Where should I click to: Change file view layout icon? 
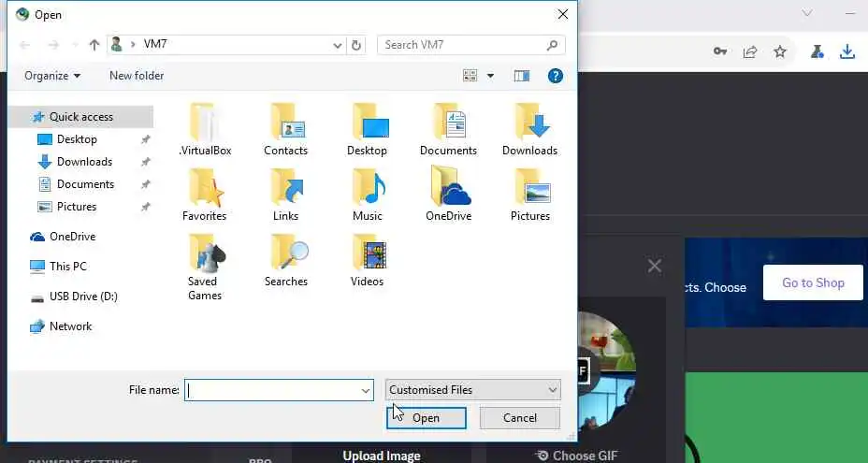pos(470,76)
